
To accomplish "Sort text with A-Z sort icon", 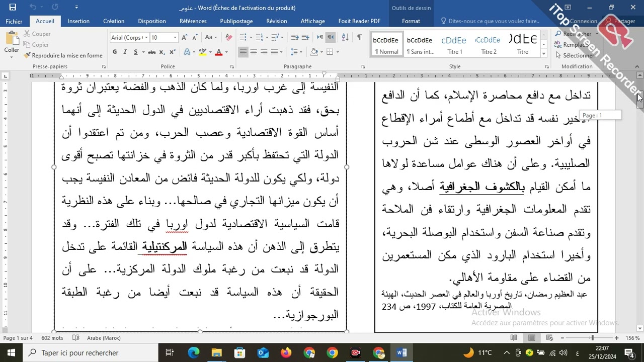I will coord(345,37).
